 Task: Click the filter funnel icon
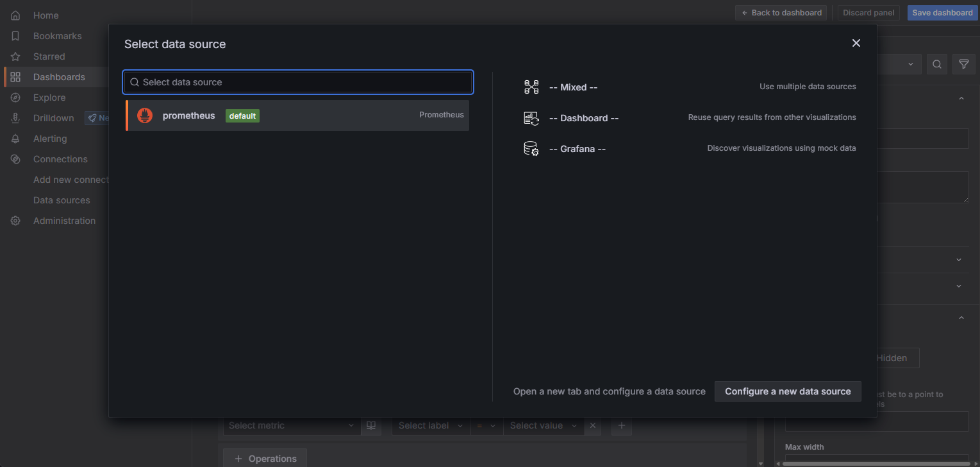pos(963,64)
